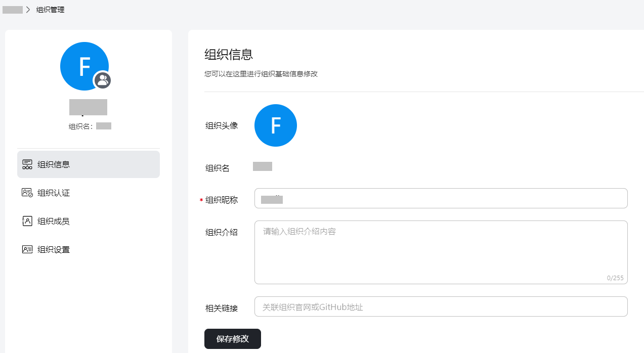Image resolution: width=644 pixels, height=353 pixels.
Task: Click the 组织认证 verification icon
Action: [x=27, y=192]
